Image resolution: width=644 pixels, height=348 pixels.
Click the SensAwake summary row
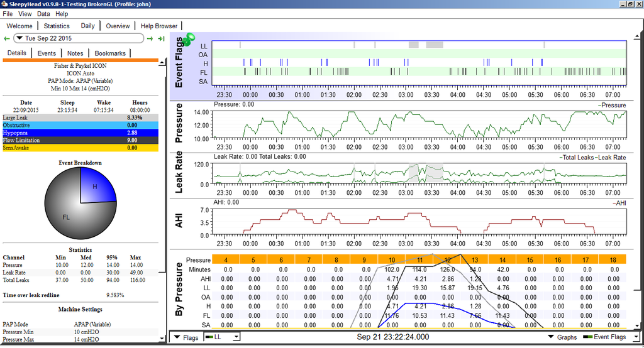click(x=80, y=148)
